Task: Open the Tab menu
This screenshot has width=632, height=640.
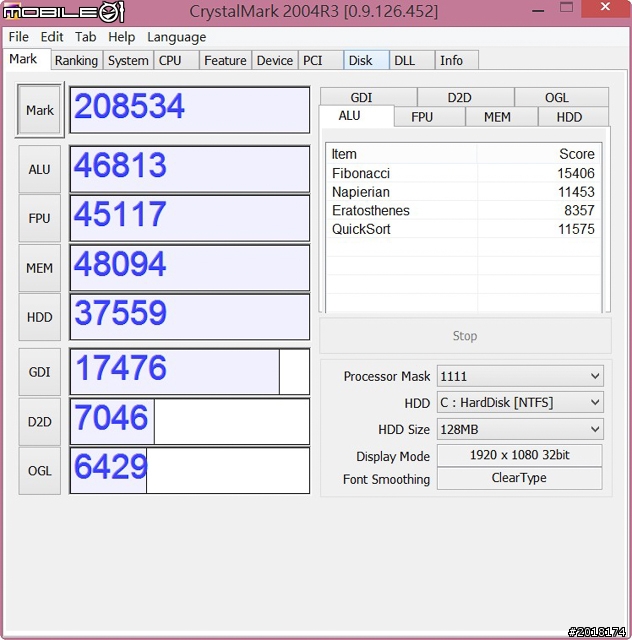Action: tap(85, 37)
